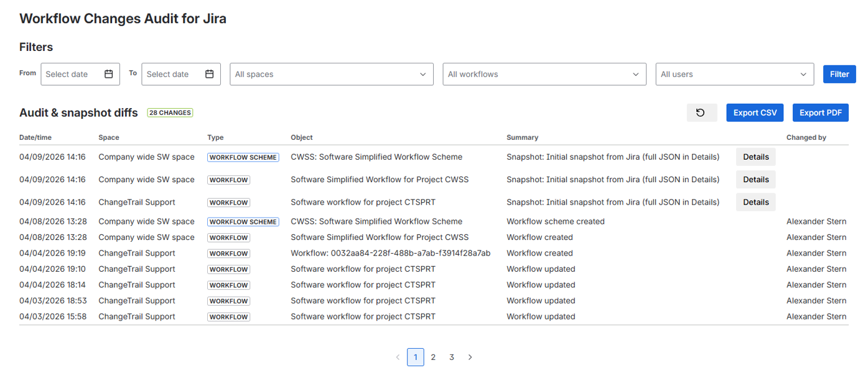Open the To date calendar icon

(x=210, y=74)
